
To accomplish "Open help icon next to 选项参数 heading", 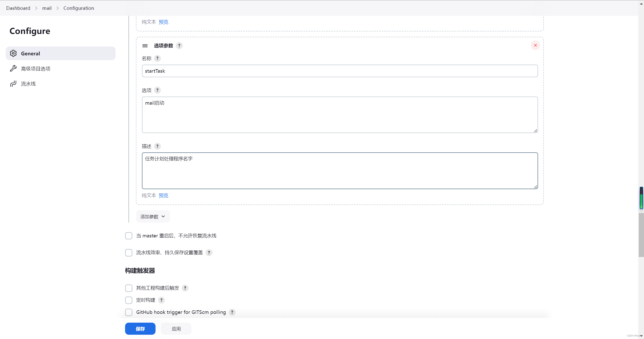I will click(179, 46).
